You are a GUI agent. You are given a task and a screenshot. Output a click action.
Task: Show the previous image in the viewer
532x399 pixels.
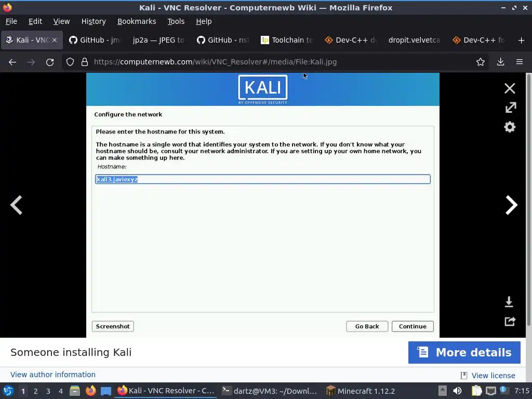point(16,205)
